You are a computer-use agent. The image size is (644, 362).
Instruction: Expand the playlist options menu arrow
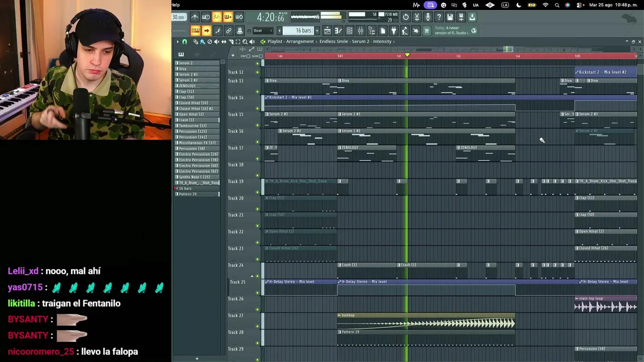click(x=177, y=42)
